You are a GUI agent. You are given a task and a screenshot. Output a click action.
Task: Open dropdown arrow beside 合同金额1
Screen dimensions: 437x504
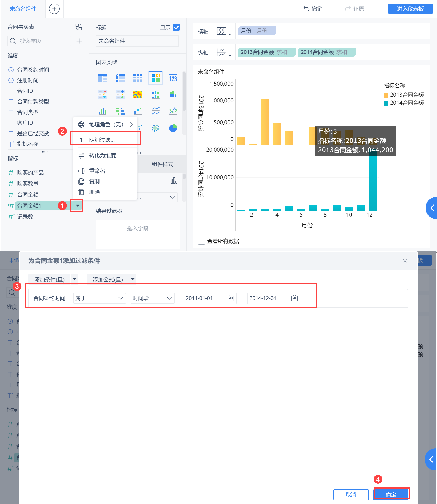[x=77, y=206]
